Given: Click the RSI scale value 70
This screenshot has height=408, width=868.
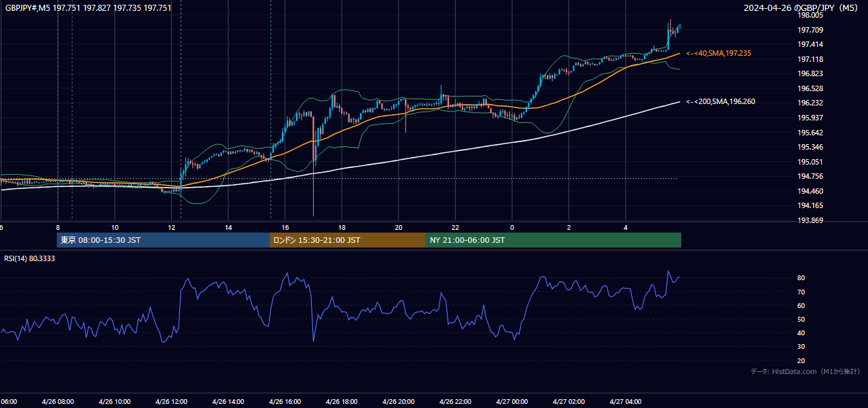Looking at the screenshot, I should pos(801,292).
